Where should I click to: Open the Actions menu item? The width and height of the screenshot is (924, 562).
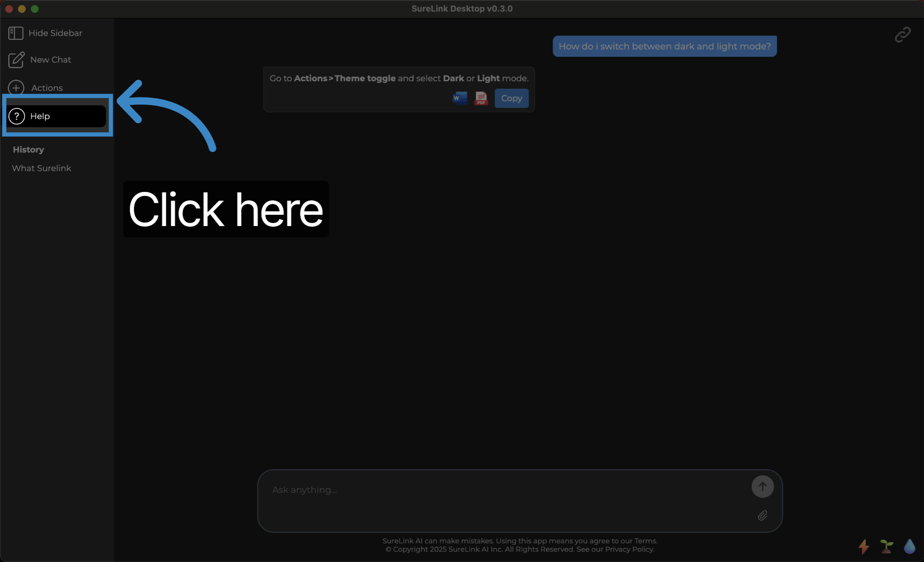[36, 88]
